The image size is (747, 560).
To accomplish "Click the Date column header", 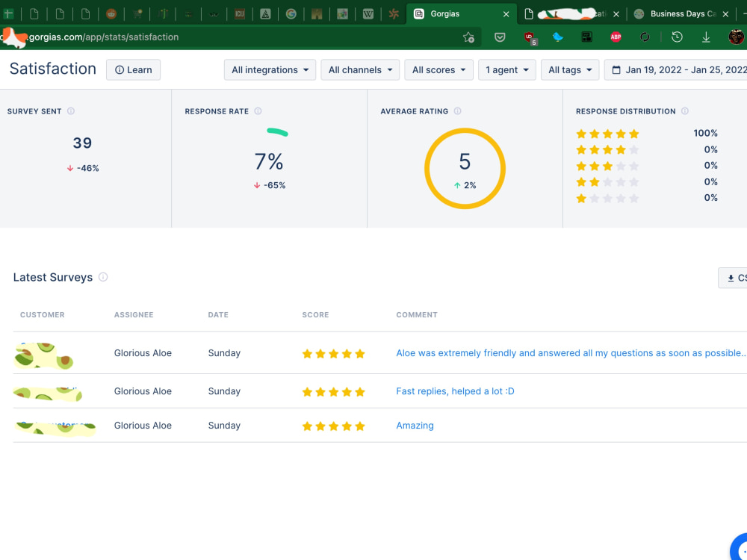I will click(218, 315).
